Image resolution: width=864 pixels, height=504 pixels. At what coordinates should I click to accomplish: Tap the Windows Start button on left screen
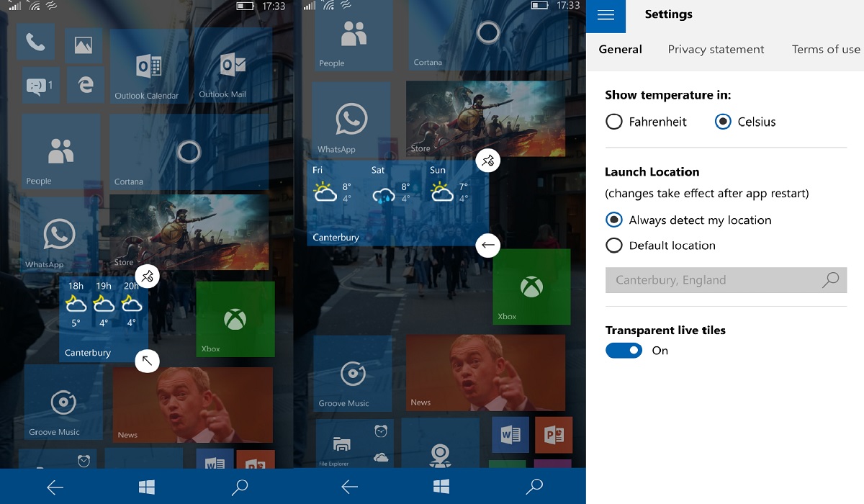pos(147,487)
